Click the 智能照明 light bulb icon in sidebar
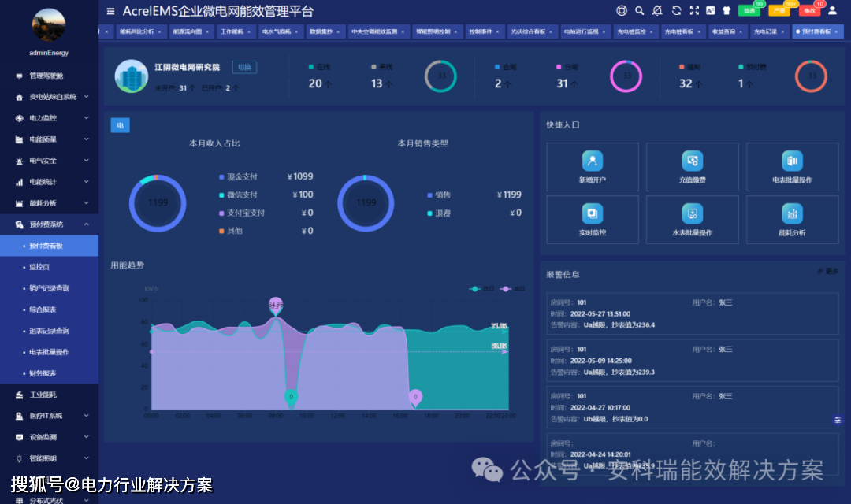The image size is (851, 504). point(19,459)
